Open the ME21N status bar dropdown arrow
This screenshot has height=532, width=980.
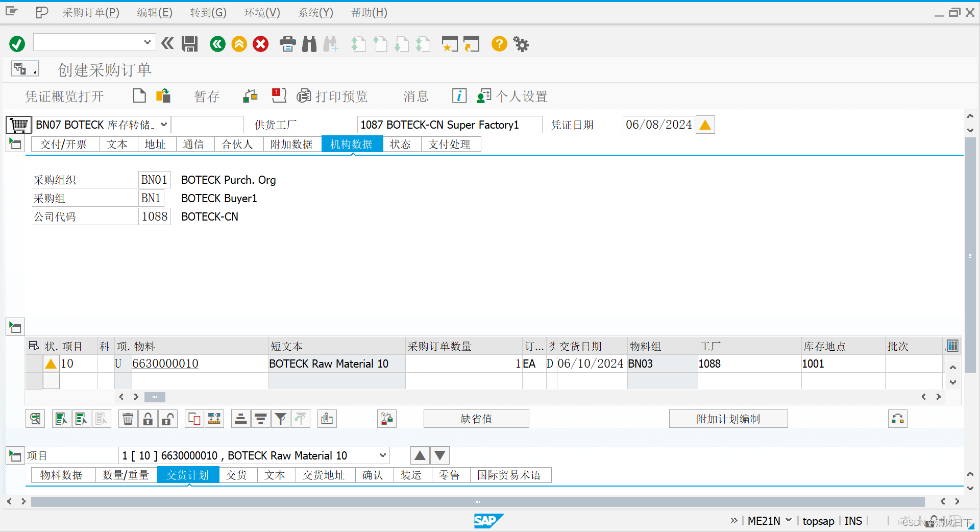pos(789,520)
